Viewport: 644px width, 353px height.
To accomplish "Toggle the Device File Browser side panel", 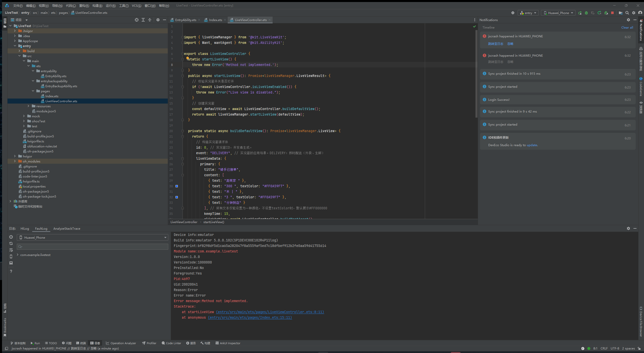I will 641,321.
